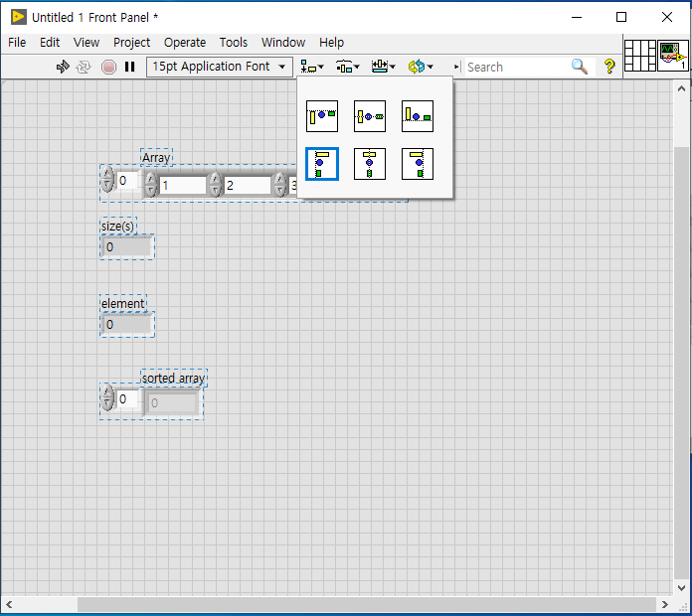Screen dimensions: 692x616
Task: Open the Resize Objects dropdown
Action: 383,67
